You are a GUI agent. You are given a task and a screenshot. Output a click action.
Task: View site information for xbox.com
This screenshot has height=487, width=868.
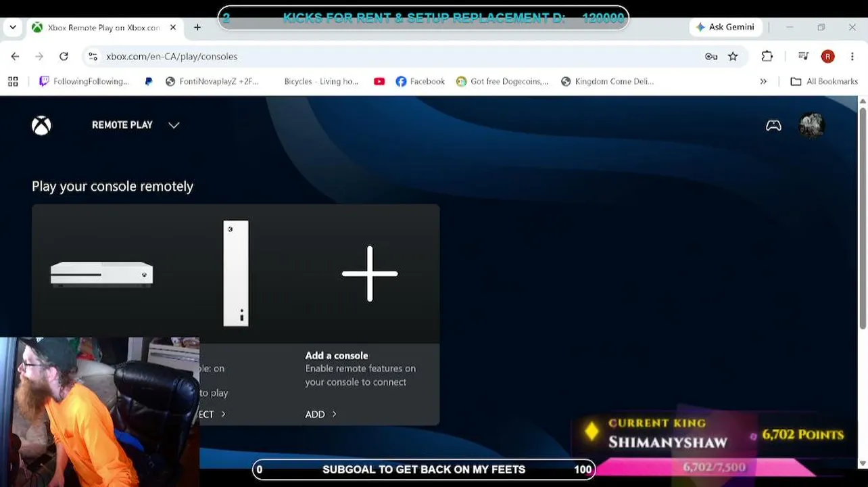tap(93, 57)
